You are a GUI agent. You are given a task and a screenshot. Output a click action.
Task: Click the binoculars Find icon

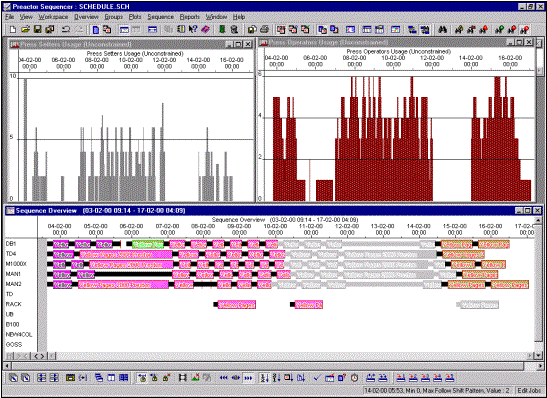(x=442, y=30)
